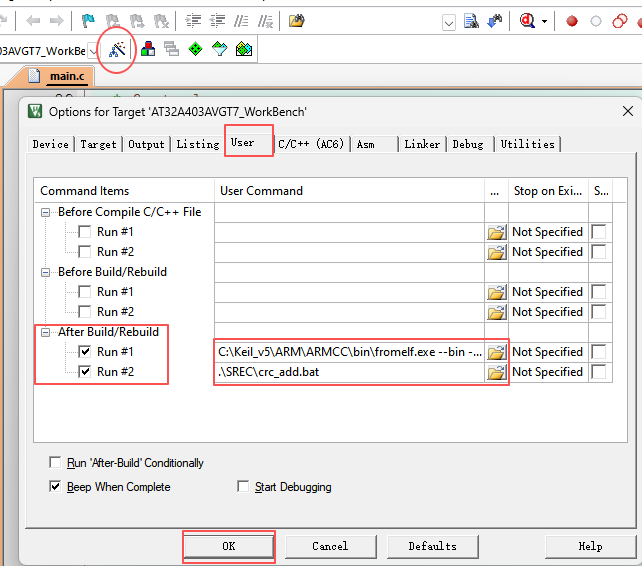The width and height of the screenshot is (642, 566).
Task: Uncheck After Build/Rebuild Run #2 checkbox
Action: click(85, 371)
